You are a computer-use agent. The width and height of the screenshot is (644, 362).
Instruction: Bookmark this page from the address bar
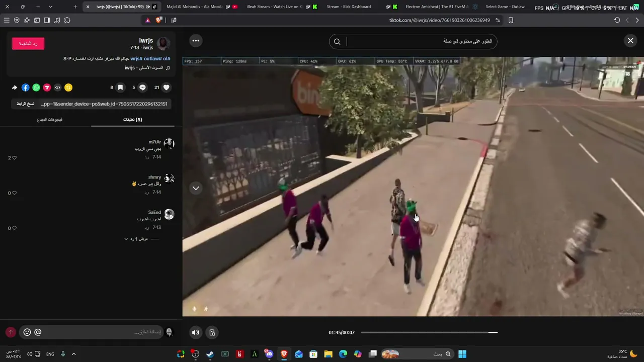511,20
